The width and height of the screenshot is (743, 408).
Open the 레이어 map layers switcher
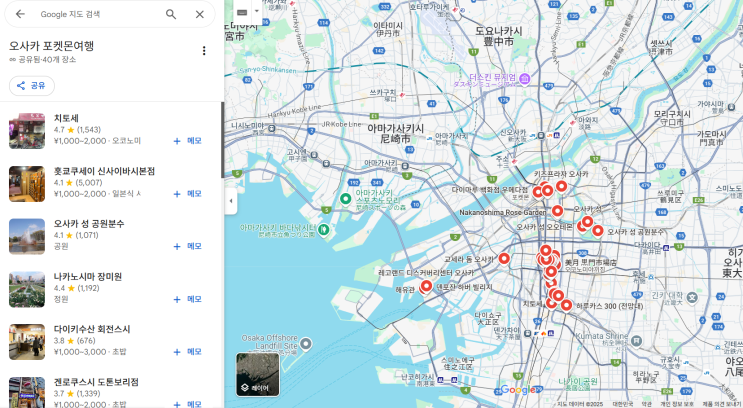(x=258, y=373)
